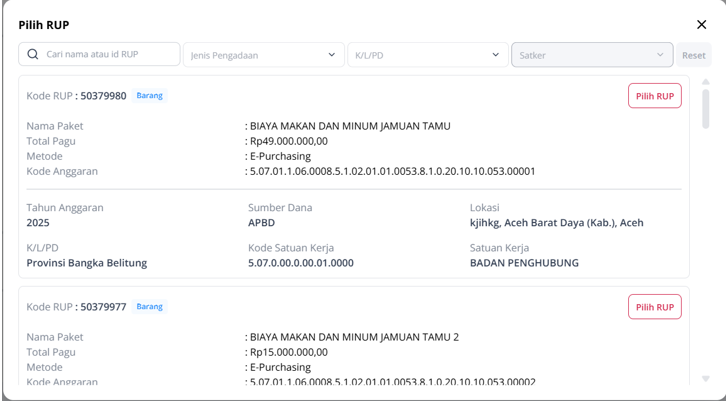Screen dimensions: 726x401
Task: Click Provinsi Bangka Belitung text
Action: (87, 263)
